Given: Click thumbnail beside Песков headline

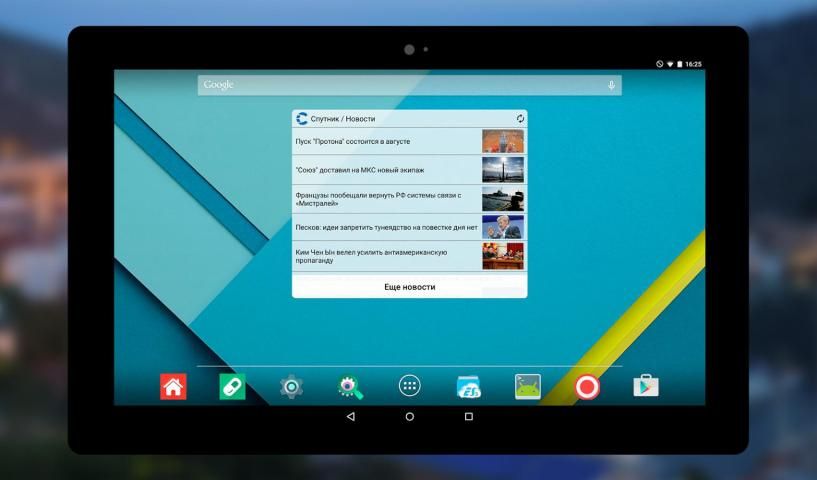Looking at the screenshot, I should point(502,227).
